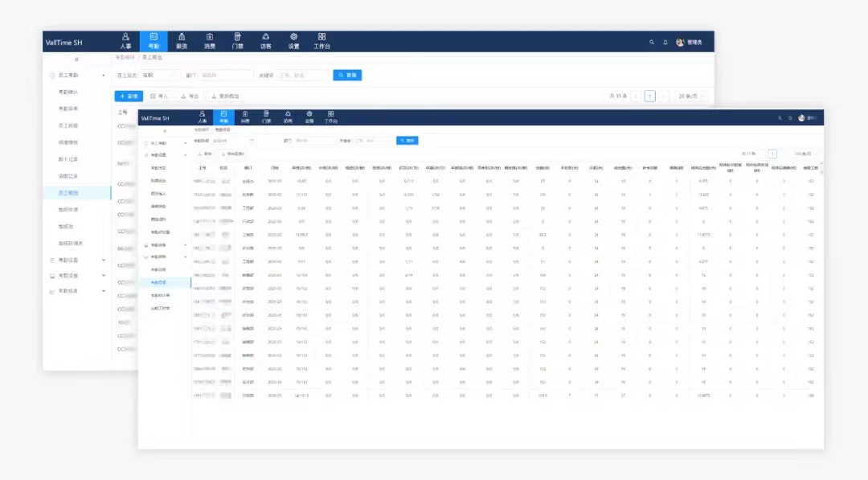Select 员工假勤 in the left sidebar
Viewport: 868px width, 480px height.
(x=69, y=193)
